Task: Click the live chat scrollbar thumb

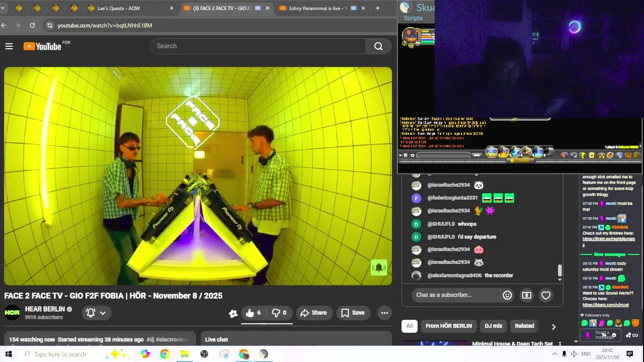Action: (x=559, y=271)
